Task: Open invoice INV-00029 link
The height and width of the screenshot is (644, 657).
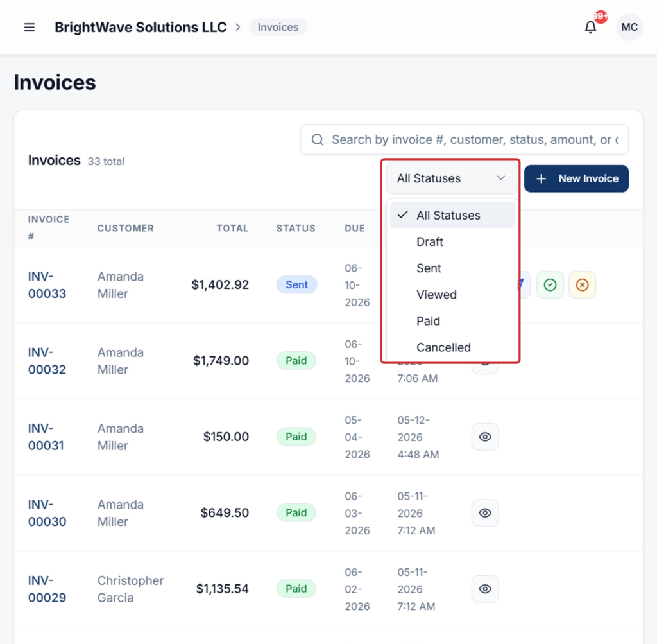Action: point(47,589)
